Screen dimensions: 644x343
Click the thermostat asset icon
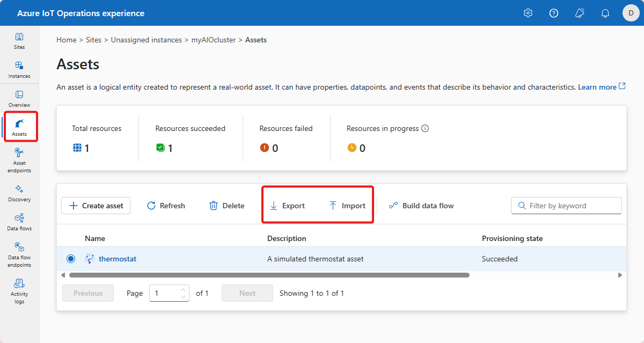click(90, 259)
